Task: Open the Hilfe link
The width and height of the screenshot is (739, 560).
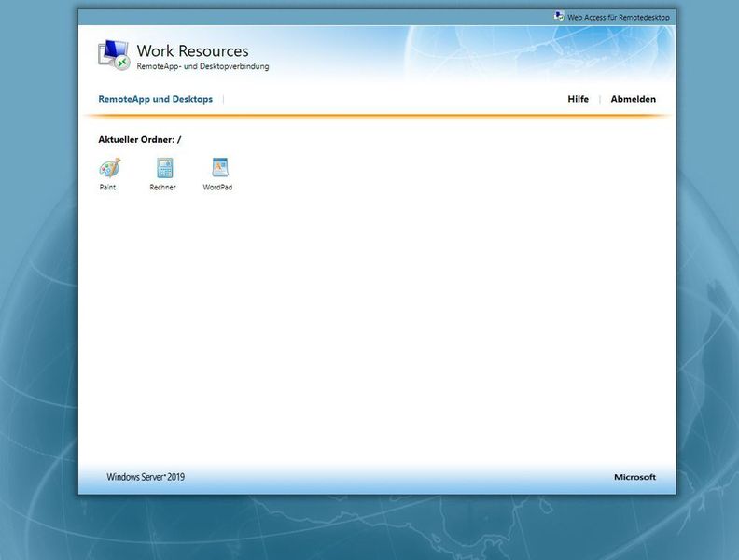Action: click(x=578, y=99)
